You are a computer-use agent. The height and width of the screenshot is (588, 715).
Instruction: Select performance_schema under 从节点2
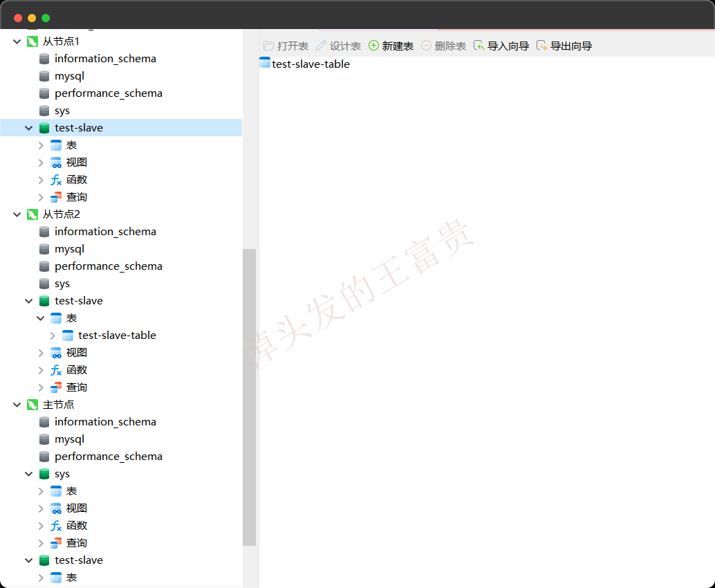point(109,266)
